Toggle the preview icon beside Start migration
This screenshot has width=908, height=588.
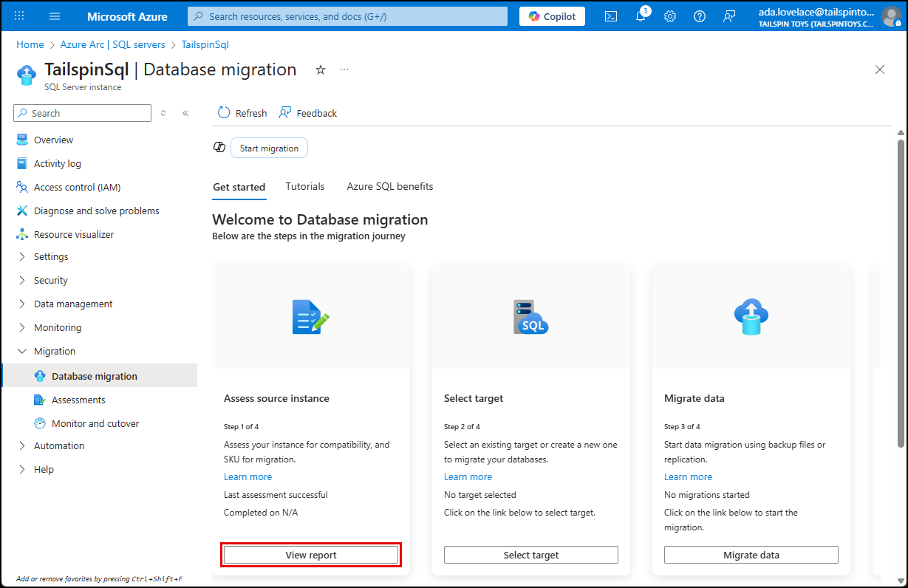click(219, 147)
